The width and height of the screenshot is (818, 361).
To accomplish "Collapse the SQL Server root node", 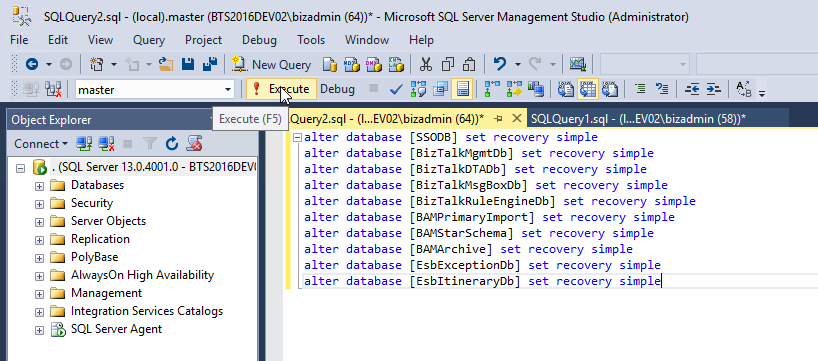I will 21,168.
